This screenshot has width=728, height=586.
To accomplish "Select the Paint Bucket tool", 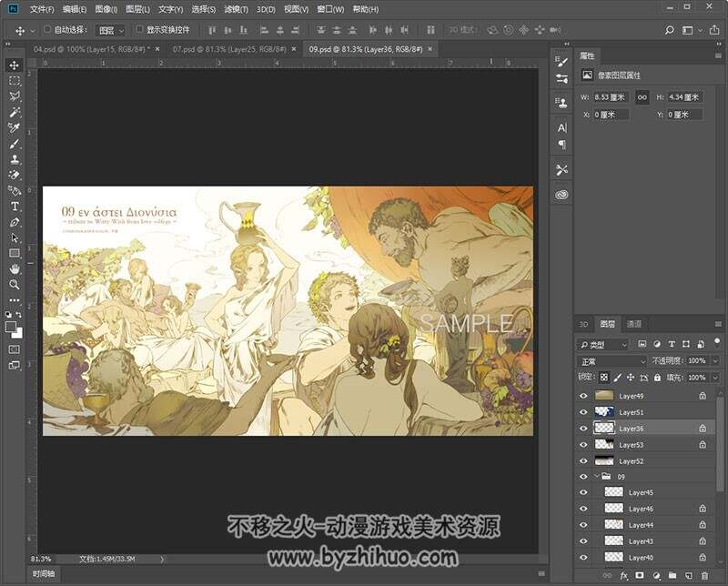I will point(15,190).
